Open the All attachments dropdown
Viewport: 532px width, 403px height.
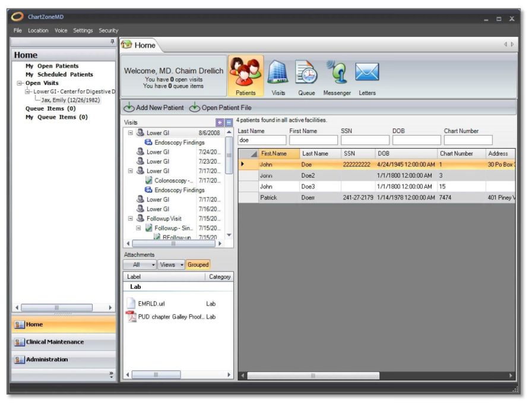(x=140, y=265)
